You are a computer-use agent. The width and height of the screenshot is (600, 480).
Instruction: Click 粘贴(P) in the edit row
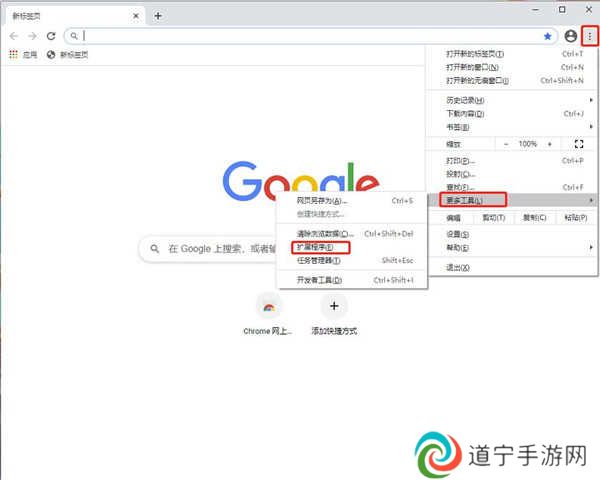click(x=576, y=218)
